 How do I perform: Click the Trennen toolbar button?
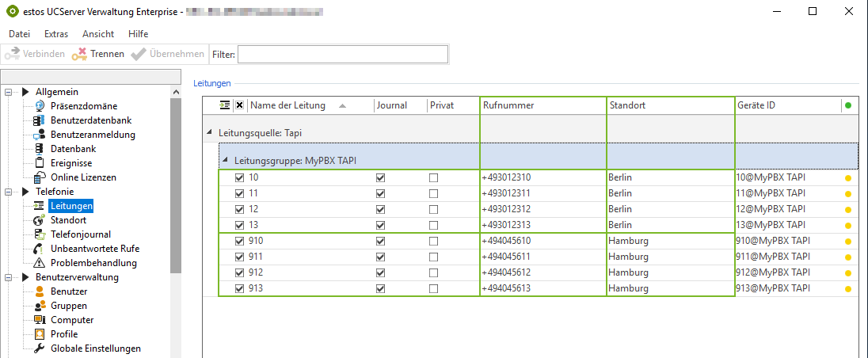[98, 54]
